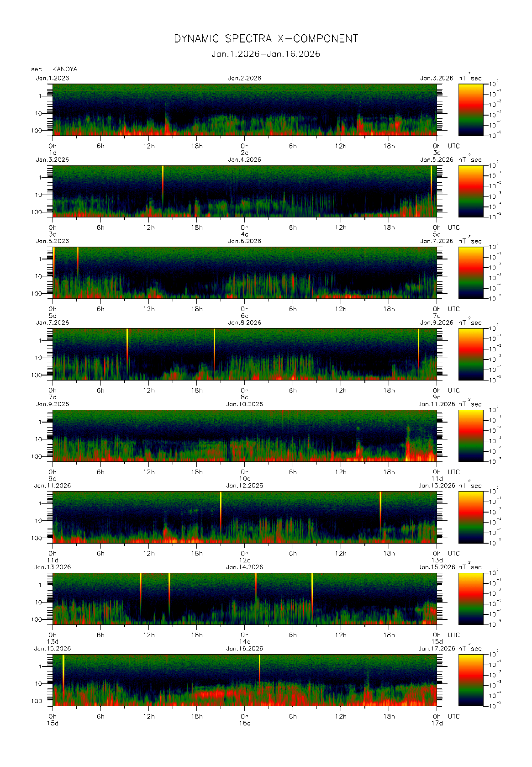Select the fourth spectrogram panel
Screen dimensions: 532x767
point(244,354)
